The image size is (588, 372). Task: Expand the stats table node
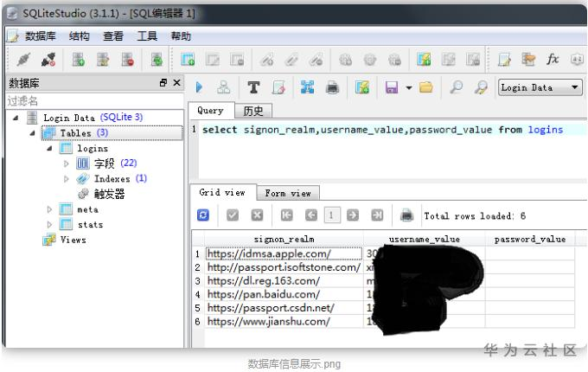[49, 225]
